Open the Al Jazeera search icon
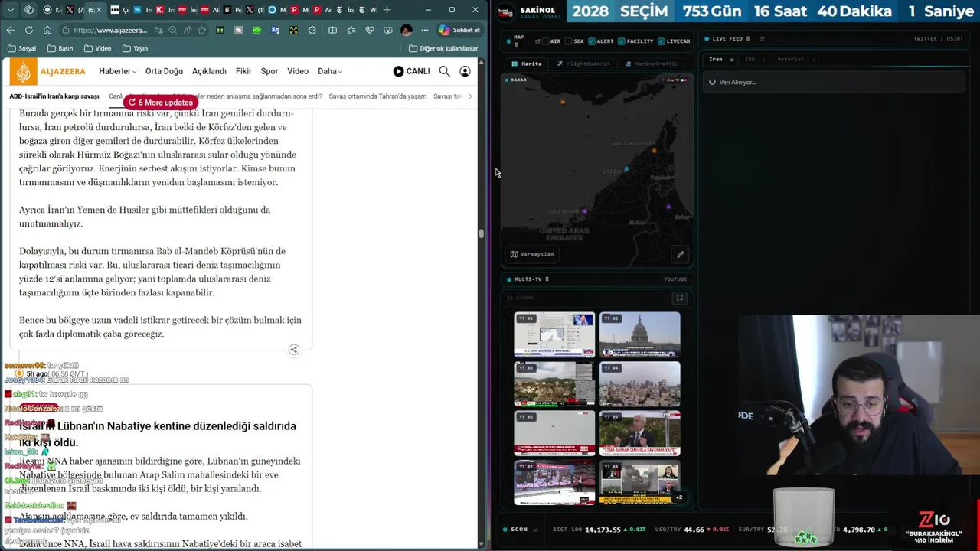The height and width of the screenshot is (551, 980). pos(444,71)
